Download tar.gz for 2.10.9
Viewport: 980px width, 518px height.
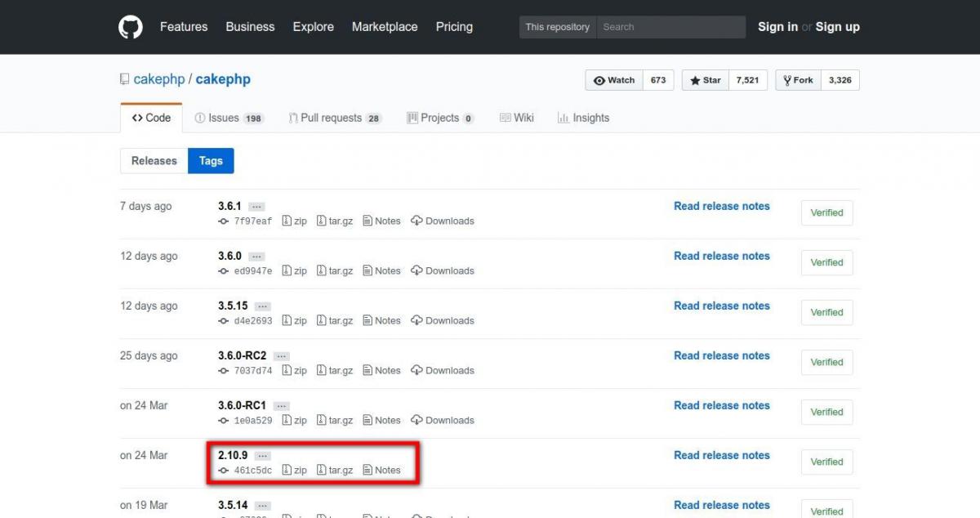335,471
